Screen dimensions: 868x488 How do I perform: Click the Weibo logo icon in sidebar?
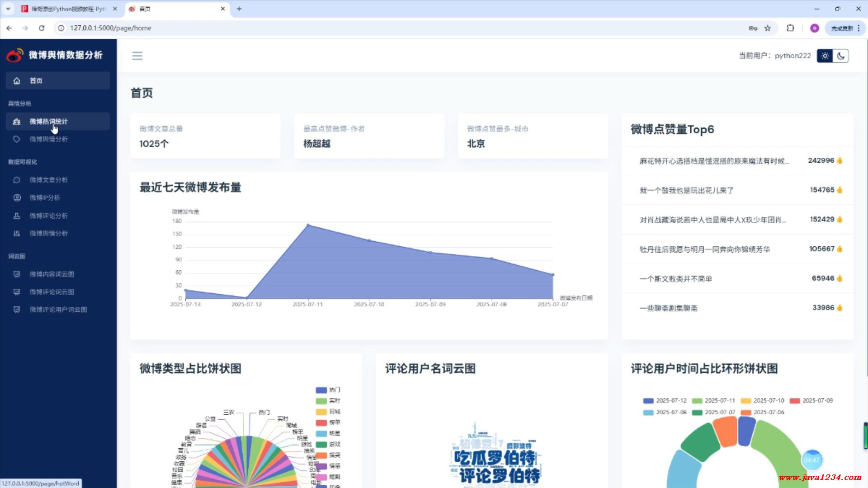[x=14, y=55]
